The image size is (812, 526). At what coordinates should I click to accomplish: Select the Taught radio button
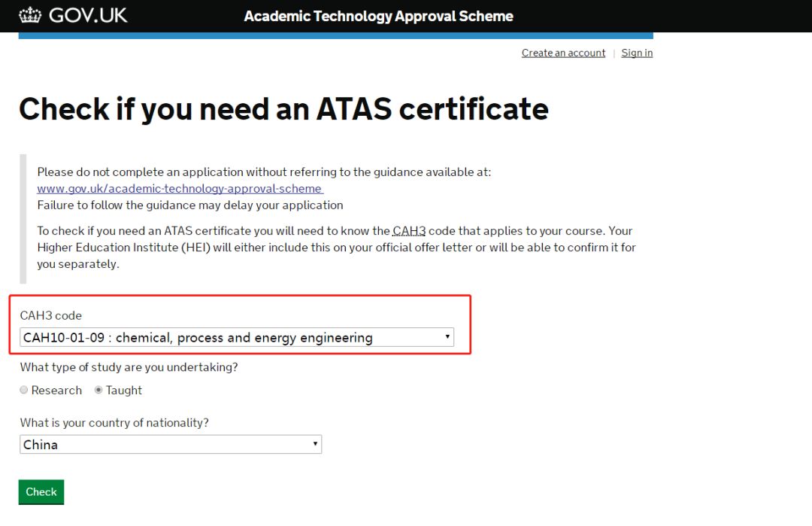[98, 390]
